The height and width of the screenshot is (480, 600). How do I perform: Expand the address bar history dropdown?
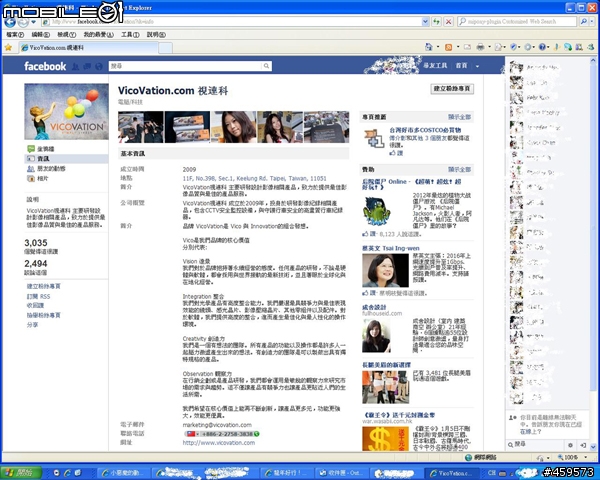click(x=425, y=22)
